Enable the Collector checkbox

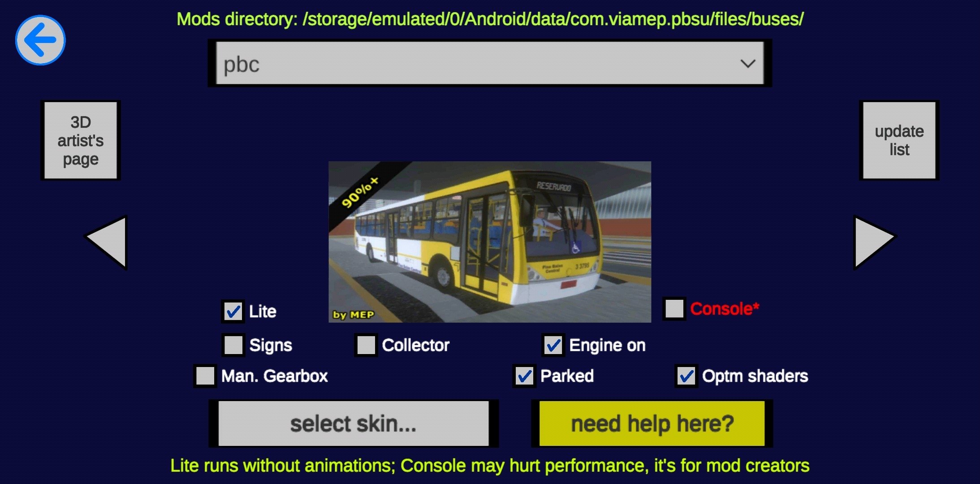pyautogui.click(x=364, y=345)
